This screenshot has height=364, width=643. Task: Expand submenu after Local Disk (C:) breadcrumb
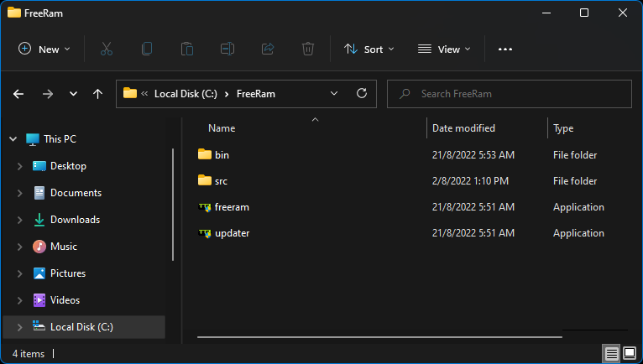tap(227, 94)
